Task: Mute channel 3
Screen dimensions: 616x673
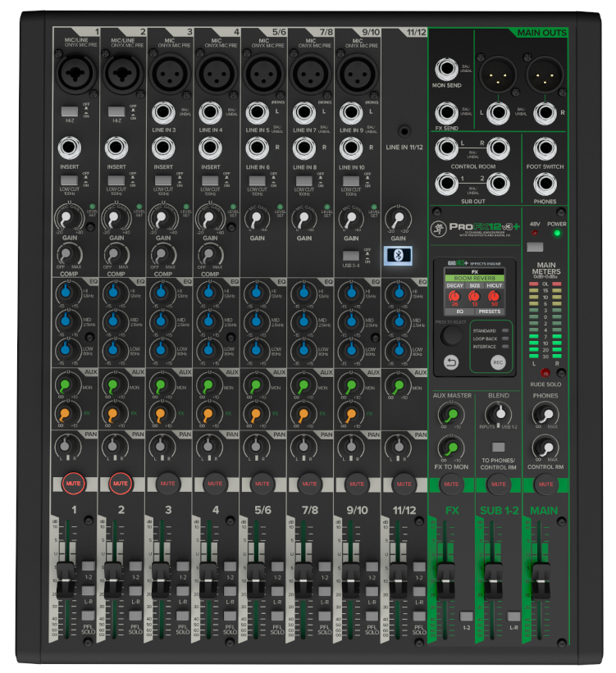Action: click(168, 484)
